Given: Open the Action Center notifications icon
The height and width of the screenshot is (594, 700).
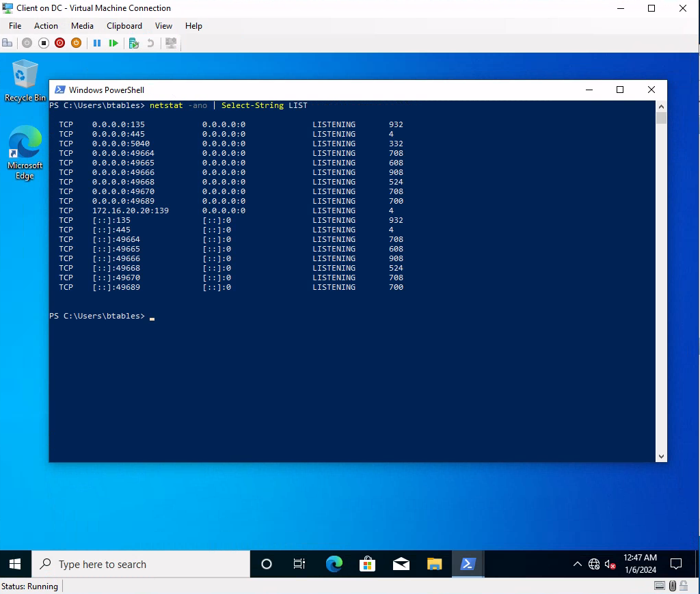Looking at the screenshot, I should pos(676,564).
